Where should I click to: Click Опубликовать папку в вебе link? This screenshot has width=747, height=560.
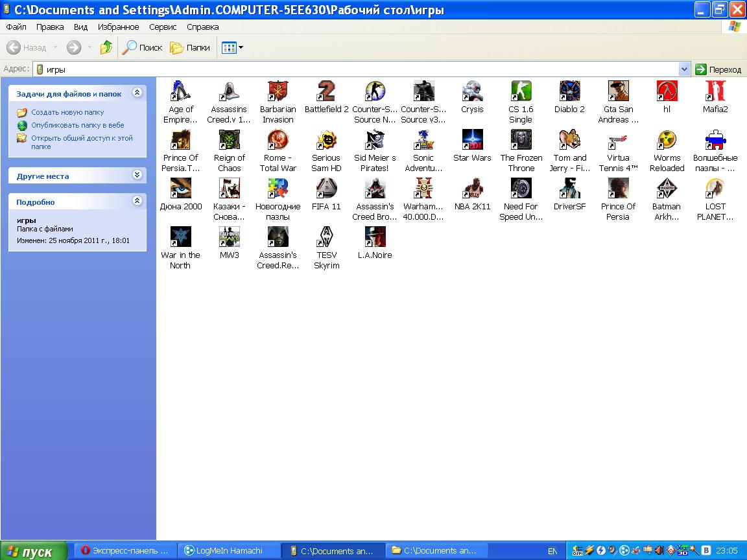pyautogui.click(x=78, y=125)
